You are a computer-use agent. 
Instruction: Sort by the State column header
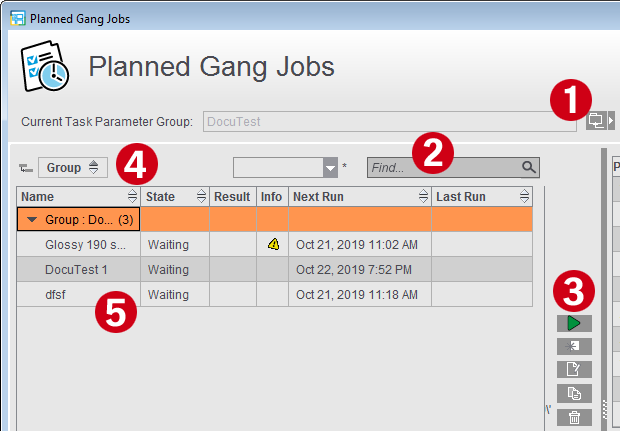coord(170,197)
